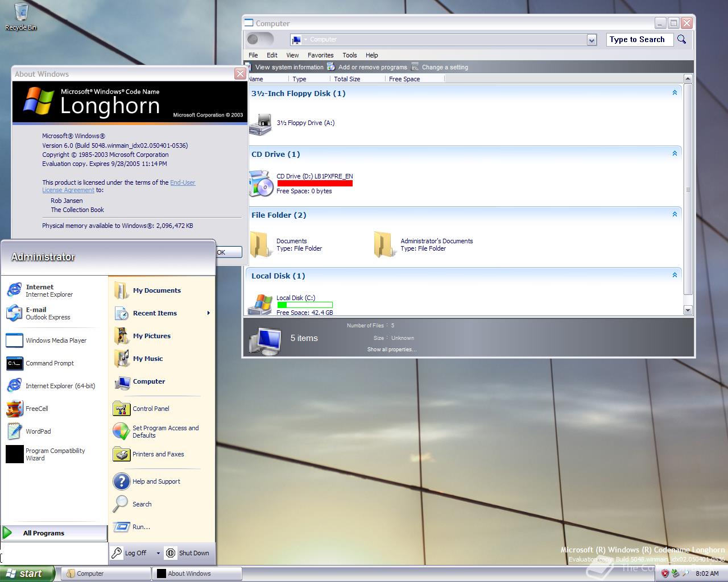Collapse the File Folder group
Viewport: 728px width, 582px height.
[675, 214]
